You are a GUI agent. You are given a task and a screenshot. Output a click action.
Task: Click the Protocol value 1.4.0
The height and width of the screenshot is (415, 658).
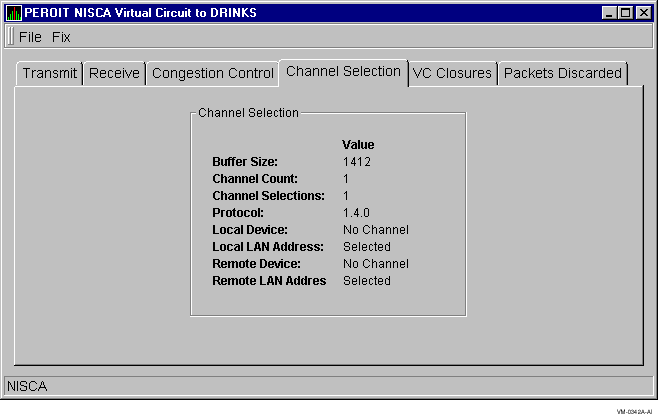point(356,212)
